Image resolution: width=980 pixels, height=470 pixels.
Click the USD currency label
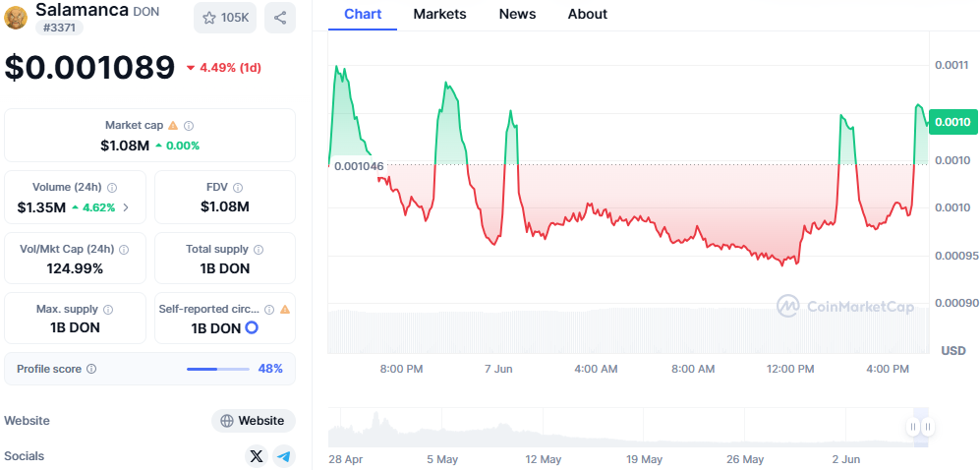(x=953, y=351)
